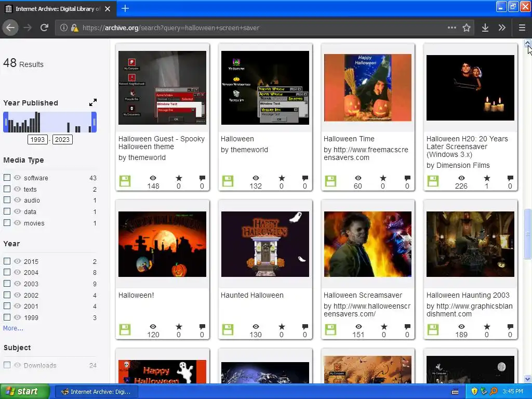Close the Internet Archive tab
The image size is (532, 399).
[108, 9]
